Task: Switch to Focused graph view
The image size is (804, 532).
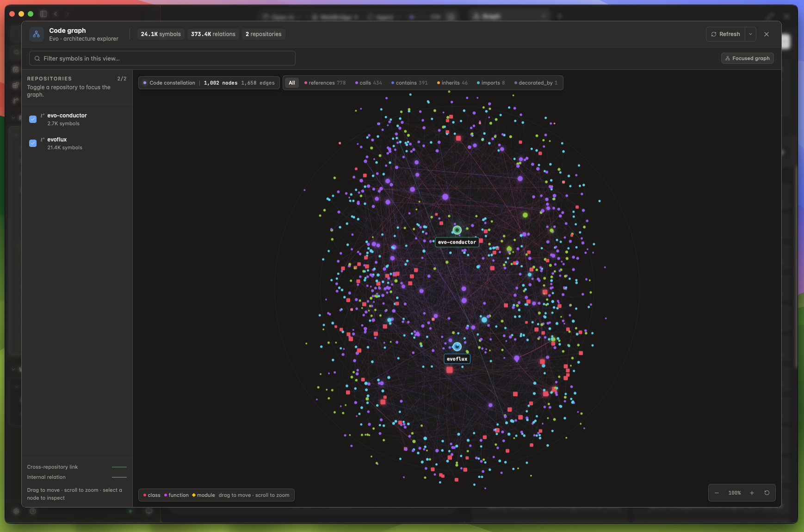Action: (748, 58)
